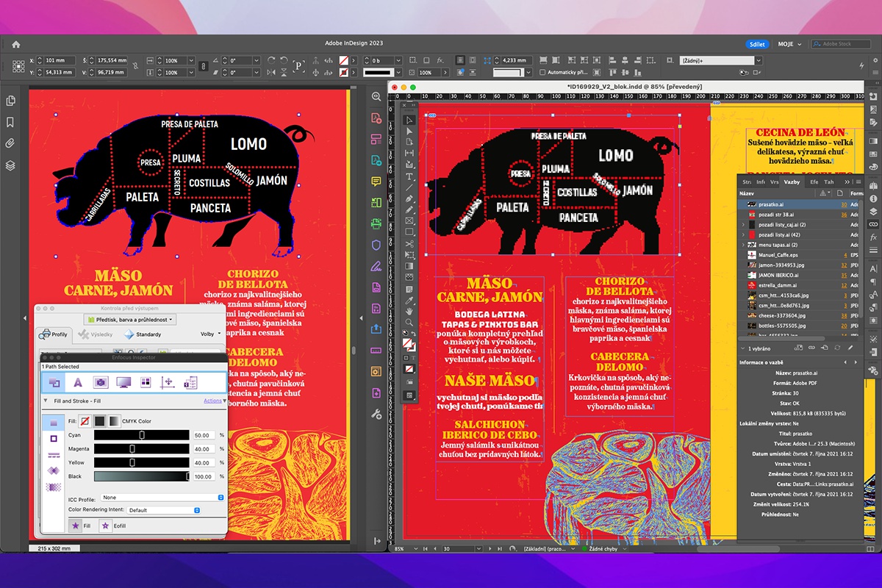Click page number 36 for pozadi str 38.ai

[844, 215]
